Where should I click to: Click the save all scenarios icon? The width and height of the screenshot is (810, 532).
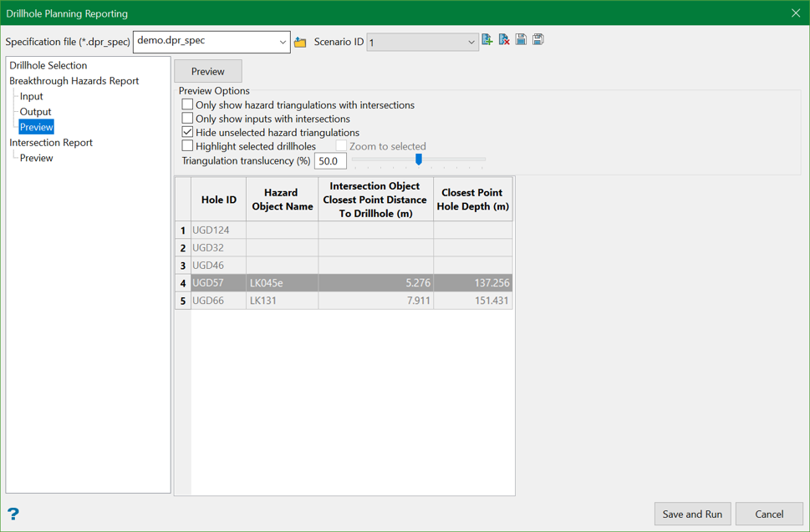tap(538, 40)
